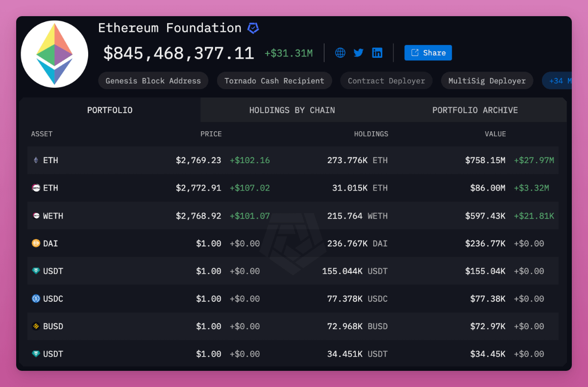The image size is (588, 387).
Task: Sort by the Holdings column header
Action: click(x=371, y=134)
